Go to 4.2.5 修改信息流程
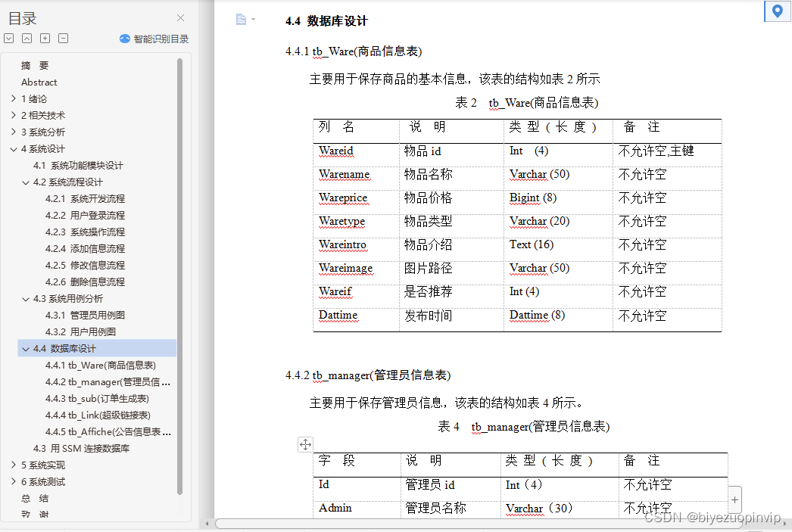Viewport: 792px width, 532px height. [85, 266]
